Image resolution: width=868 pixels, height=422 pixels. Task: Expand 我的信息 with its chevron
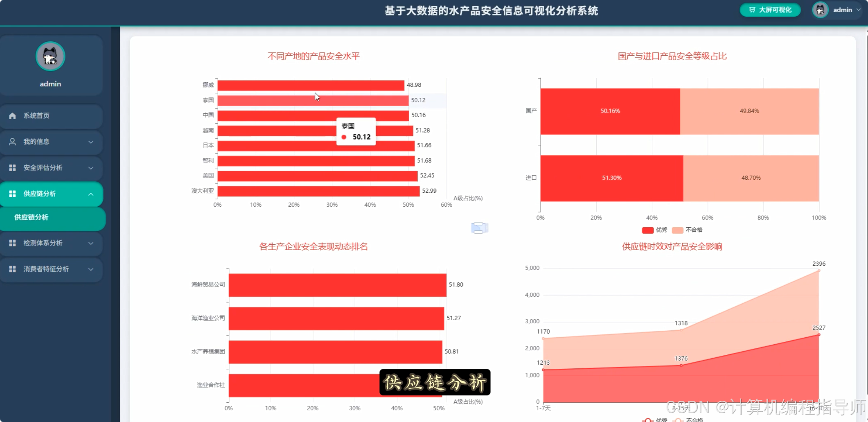(91, 142)
